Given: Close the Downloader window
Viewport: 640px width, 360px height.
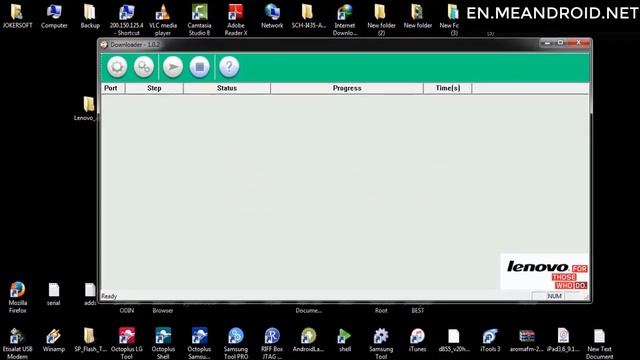Looking at the screenshot, I should pos(579,43).
